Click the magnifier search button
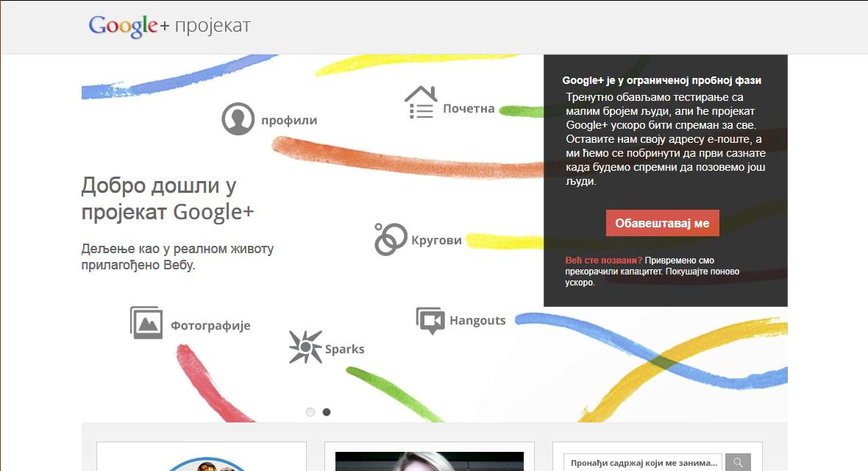The image size is (868, 471). point(738,462)
